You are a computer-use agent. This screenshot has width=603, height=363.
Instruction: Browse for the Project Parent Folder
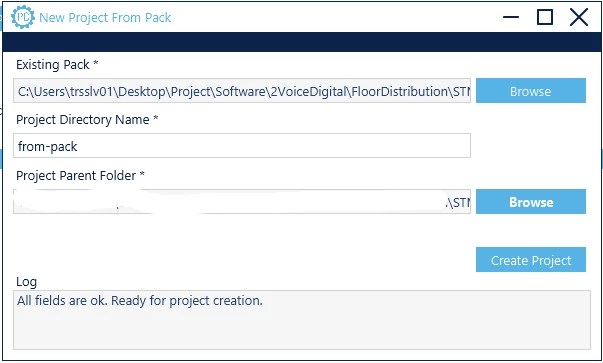pos(531,201)
